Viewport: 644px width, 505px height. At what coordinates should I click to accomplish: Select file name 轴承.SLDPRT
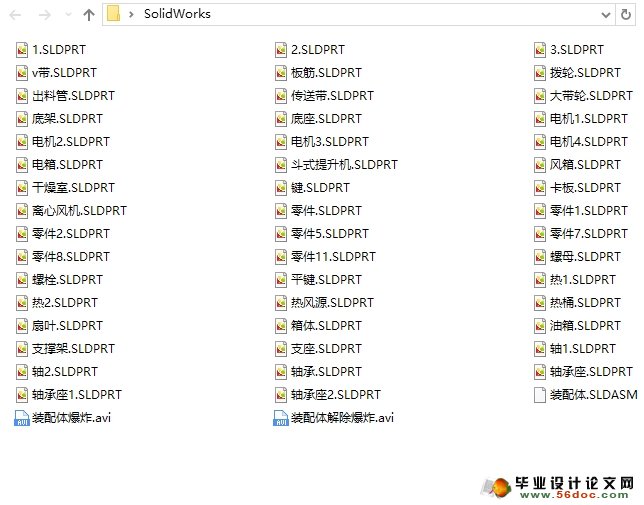(327, 372)
